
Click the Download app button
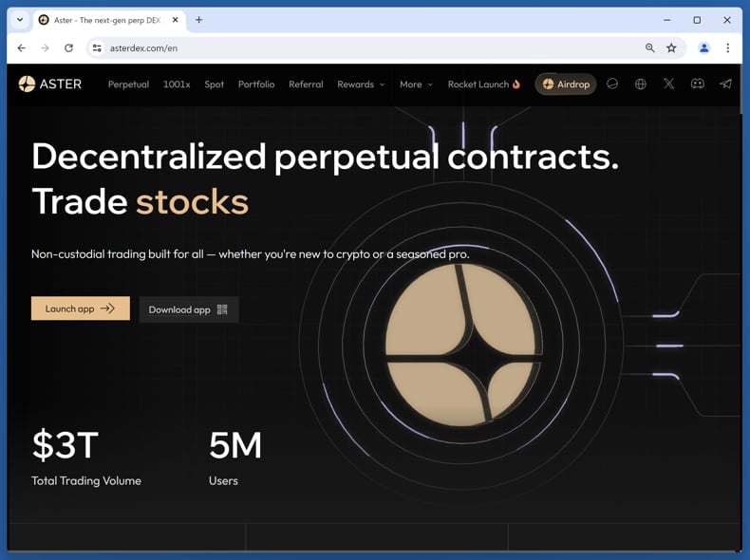[189, 309]
